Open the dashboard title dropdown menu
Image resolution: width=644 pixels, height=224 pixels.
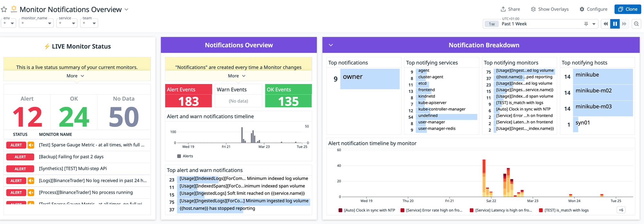(127, 9)
